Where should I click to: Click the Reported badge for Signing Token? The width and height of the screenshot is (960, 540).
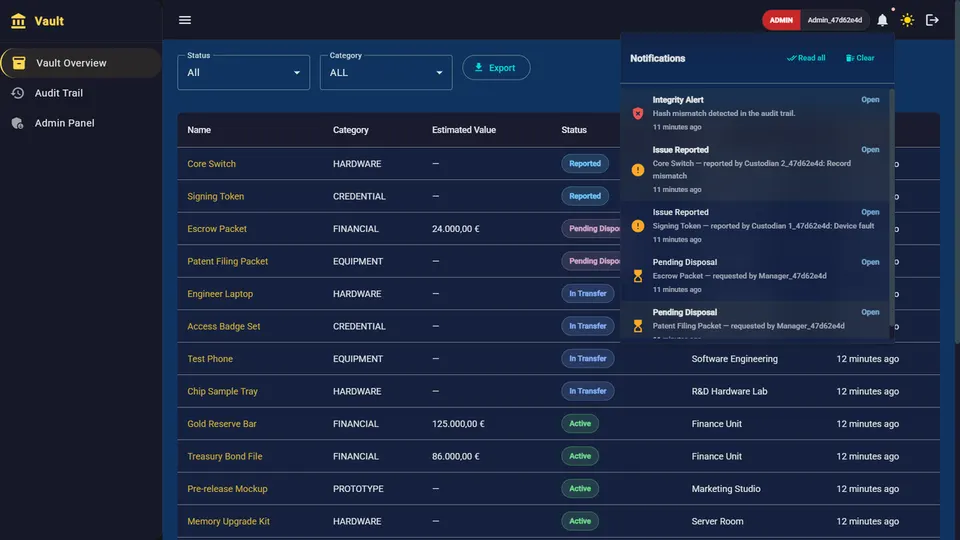pos(585,196)
